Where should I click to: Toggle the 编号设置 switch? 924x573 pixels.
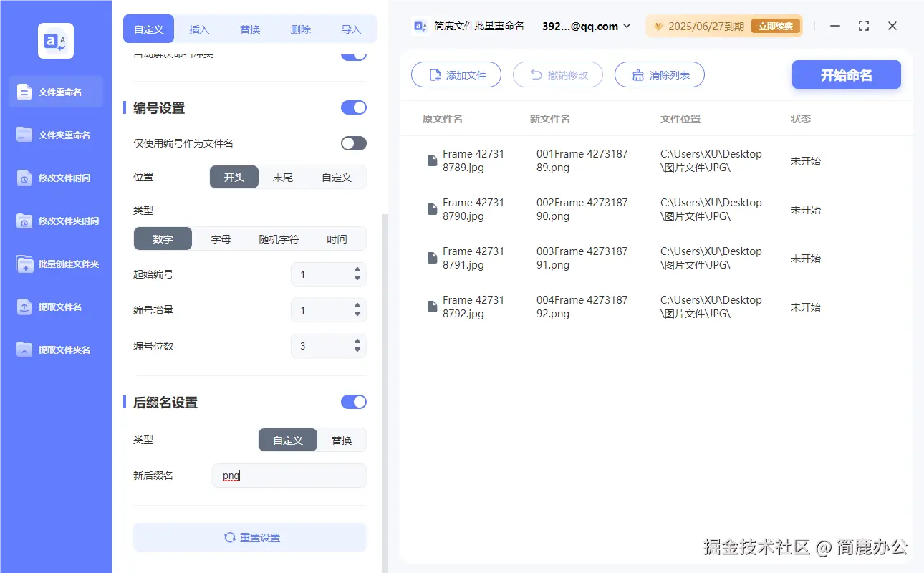click(x=354, y=107)
